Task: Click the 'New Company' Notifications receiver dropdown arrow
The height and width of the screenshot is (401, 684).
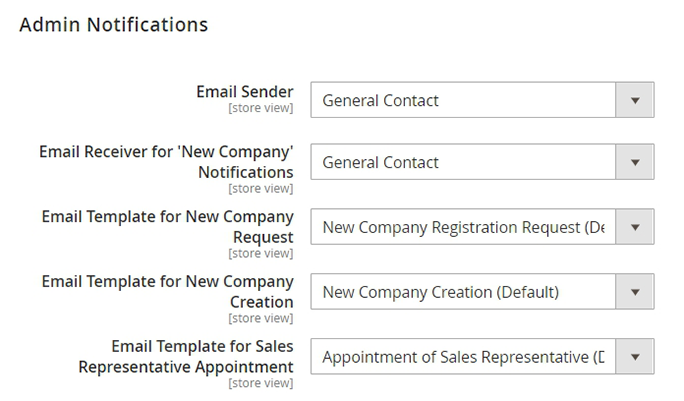Action: [634, 163]
